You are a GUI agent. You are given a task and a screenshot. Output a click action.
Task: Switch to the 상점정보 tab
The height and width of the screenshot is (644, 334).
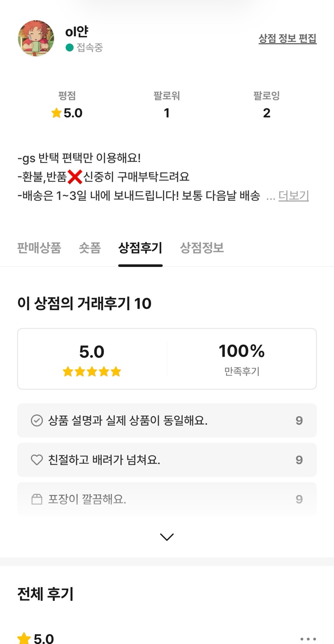point(202,248)
